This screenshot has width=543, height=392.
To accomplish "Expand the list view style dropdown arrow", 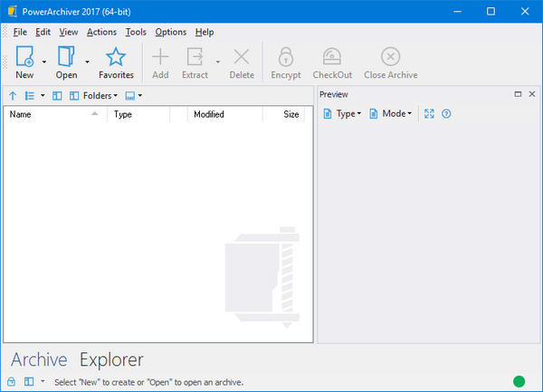I will pos(43,95).
